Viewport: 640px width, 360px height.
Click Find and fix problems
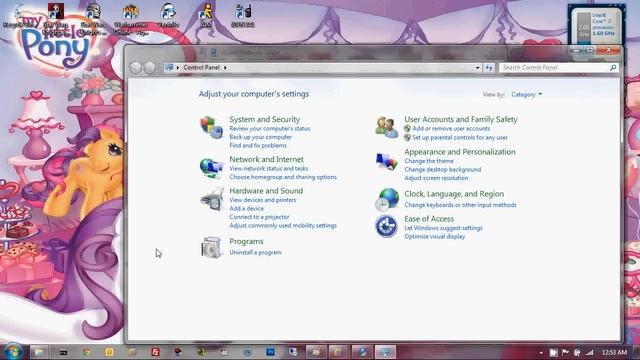(258, 146)
